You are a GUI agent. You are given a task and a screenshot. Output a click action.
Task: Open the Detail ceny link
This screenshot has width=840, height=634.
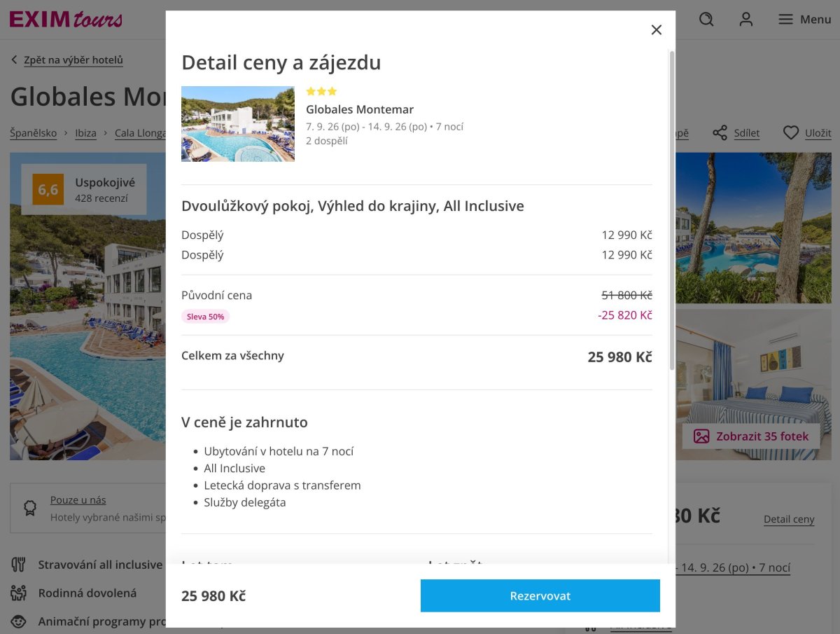[x=789, y=519]
